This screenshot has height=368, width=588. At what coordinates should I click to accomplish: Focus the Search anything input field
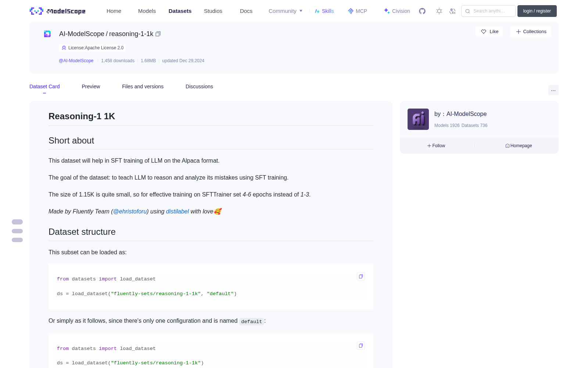tap(488, 11)
